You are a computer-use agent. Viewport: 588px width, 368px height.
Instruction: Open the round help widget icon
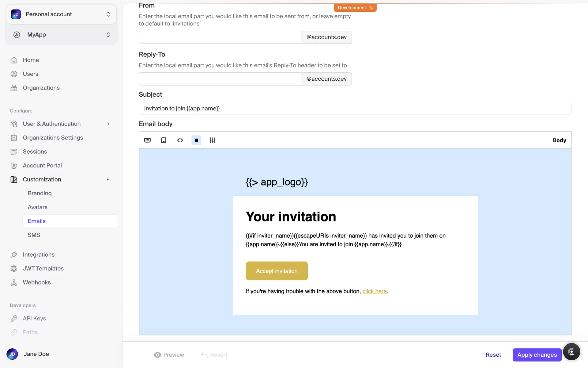click(x=571, y=352)
